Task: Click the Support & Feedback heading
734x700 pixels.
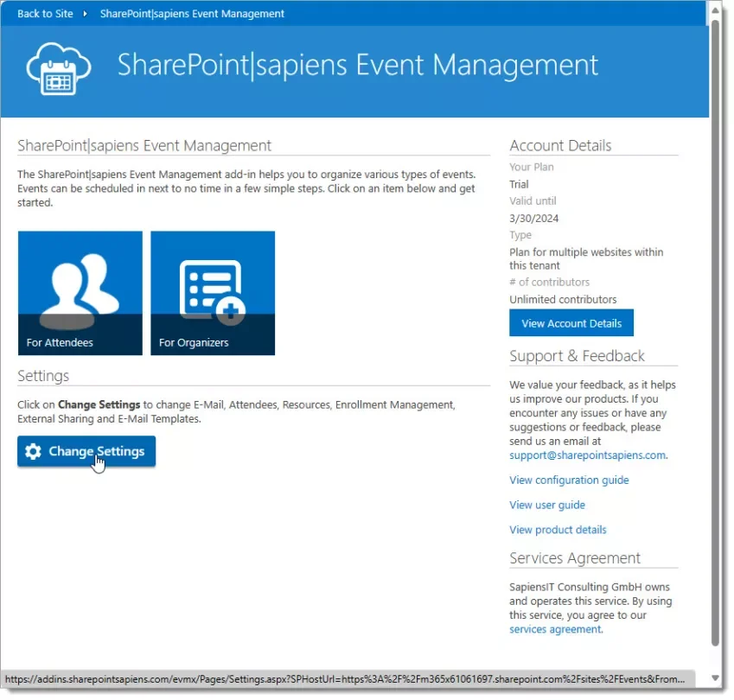Action: pos(577,356)
